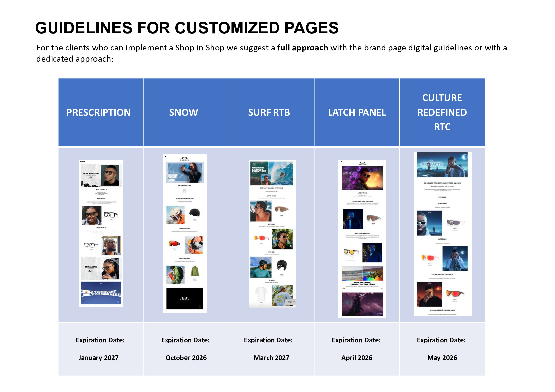This screenshot has width=555, height=392.
Task: Click the SURF RTB column header
Action: (x=272, y=112)
